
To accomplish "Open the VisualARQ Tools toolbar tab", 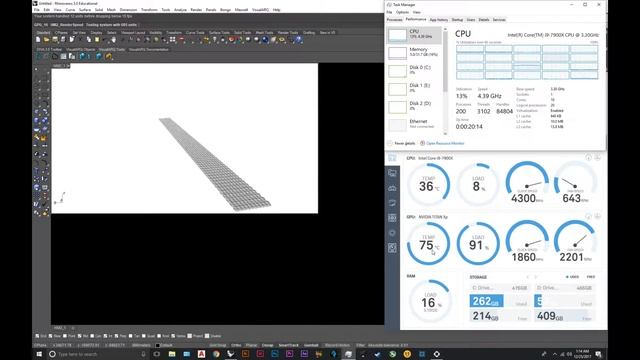I will [111, 49].
